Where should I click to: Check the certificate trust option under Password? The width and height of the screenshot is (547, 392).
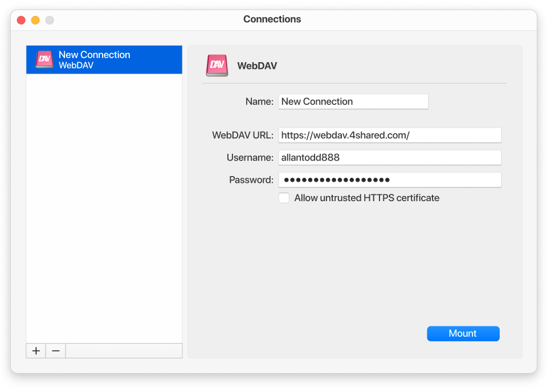[x=284, y=198]
